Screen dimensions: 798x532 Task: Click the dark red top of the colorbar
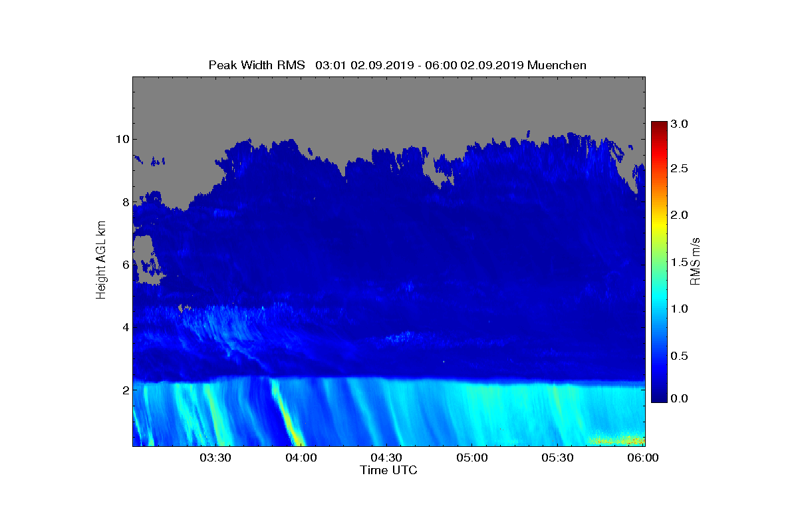click(659, 126)
